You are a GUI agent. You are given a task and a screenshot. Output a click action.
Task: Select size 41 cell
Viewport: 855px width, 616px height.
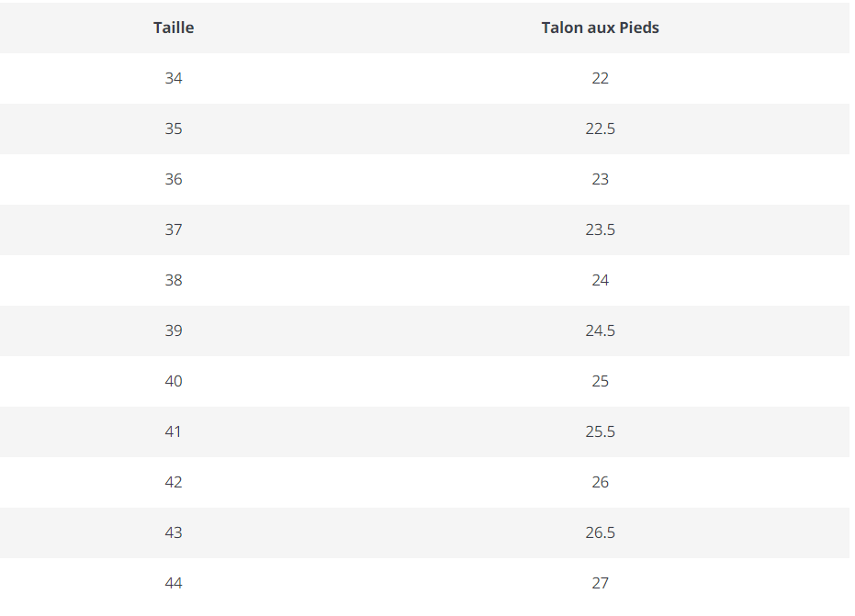[174, 431]
